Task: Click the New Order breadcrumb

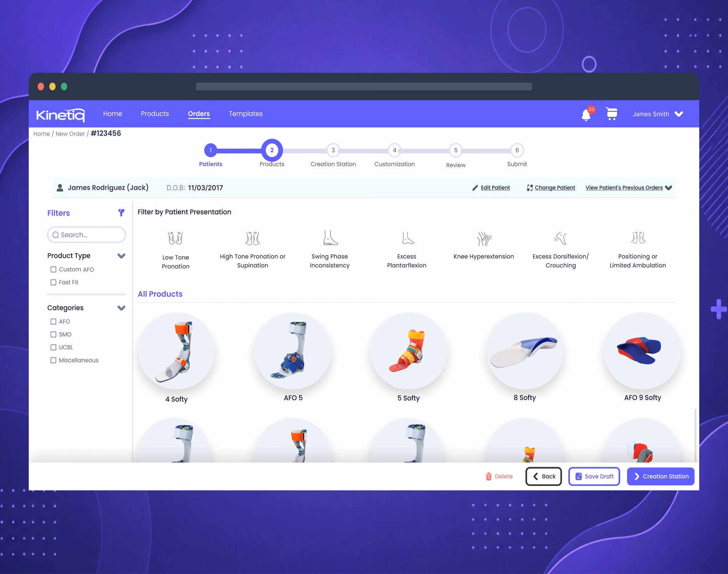Action: pyautogui.click(x=70, y=134)
